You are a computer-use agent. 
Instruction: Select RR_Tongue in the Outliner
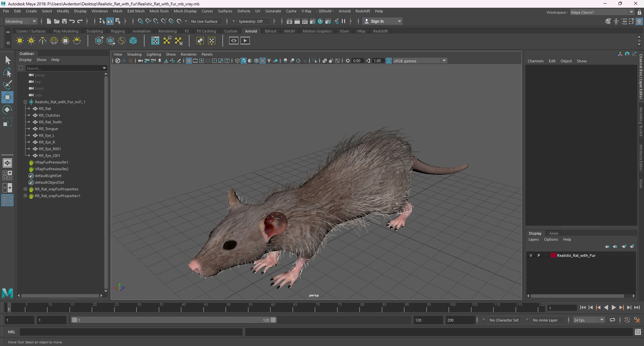tap(48, 129)
